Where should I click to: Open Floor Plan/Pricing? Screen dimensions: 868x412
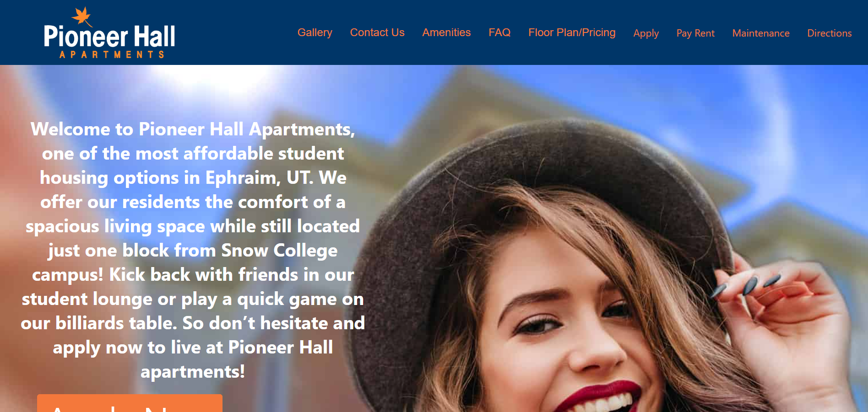572,32
